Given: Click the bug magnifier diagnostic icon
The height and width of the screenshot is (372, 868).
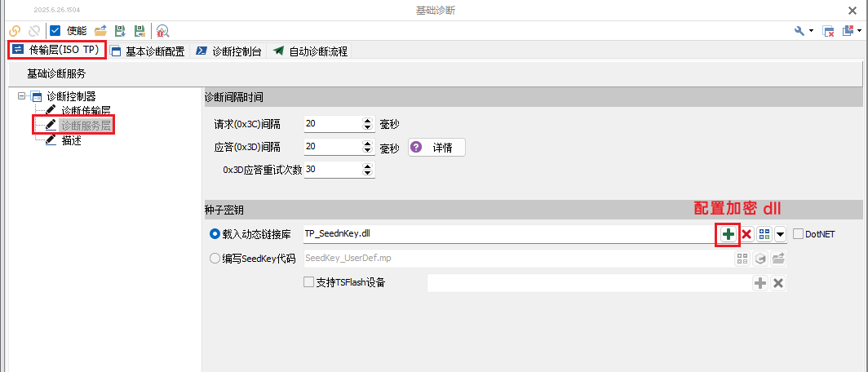Looking at the screenshot, I should click(x=162, y=31).
